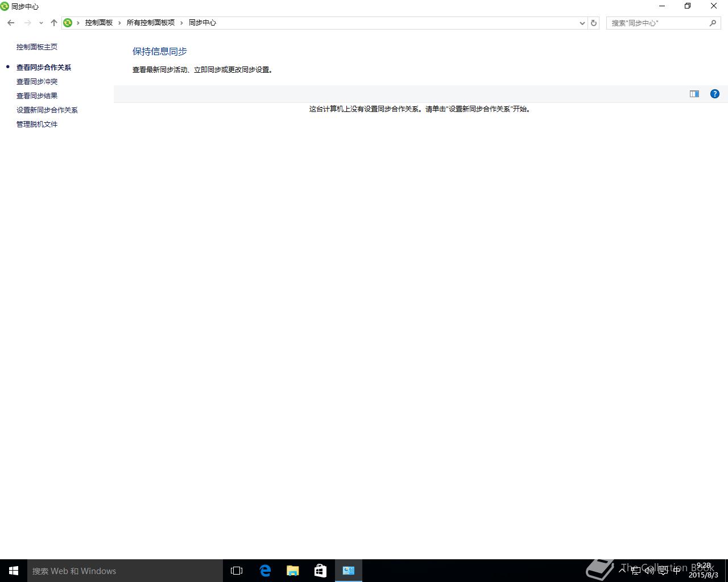Open the clock showing 9:28 2015/8/3
Image resolution: width=728 pixels, height=582 pixels.
[704, 570]
